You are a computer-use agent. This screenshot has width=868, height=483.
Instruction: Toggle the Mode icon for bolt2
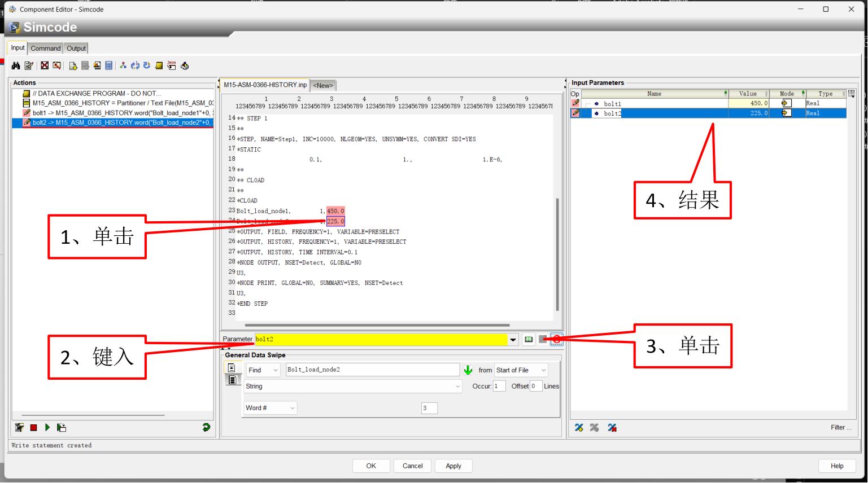coord(786,113)
